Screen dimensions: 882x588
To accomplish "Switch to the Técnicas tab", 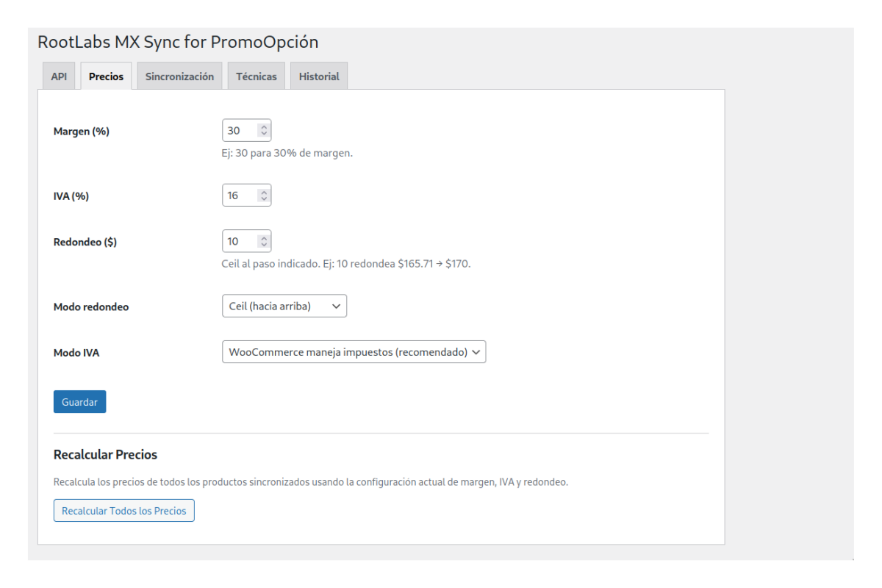I will 256,75.
